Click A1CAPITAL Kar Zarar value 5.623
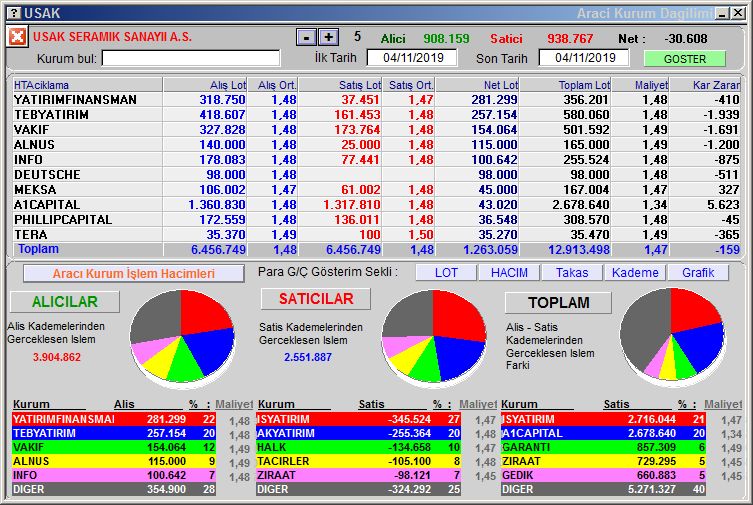753x505 pixels. pos(723,204)
